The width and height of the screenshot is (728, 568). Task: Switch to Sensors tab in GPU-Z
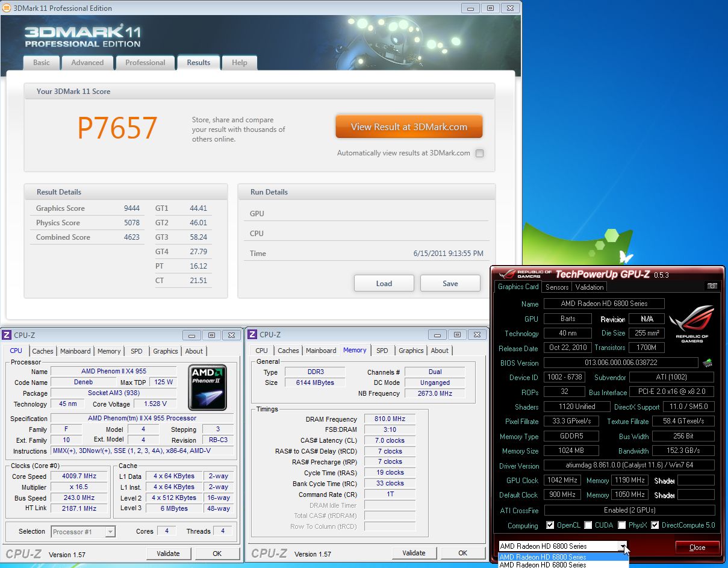pyautogui.click(x=557, y=287)
